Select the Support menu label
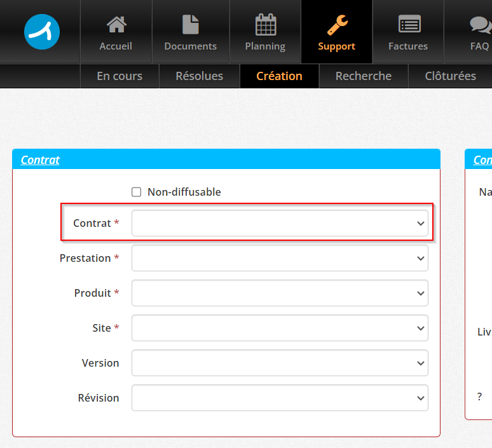This screenshot has width=492, height=448. (x=336, y=46)
